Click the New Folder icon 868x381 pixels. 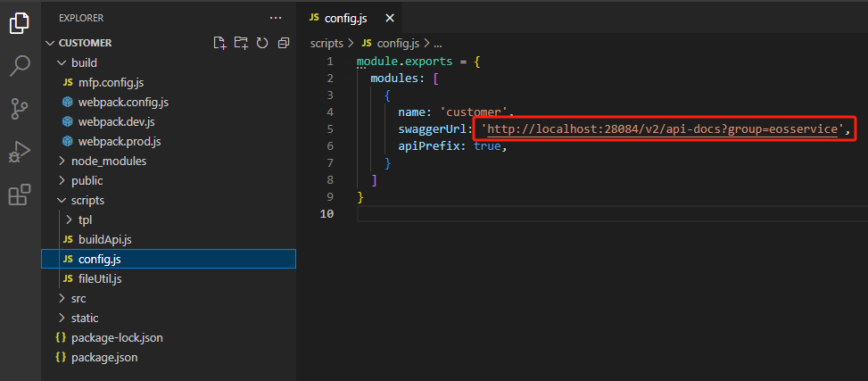click(241, 43)
